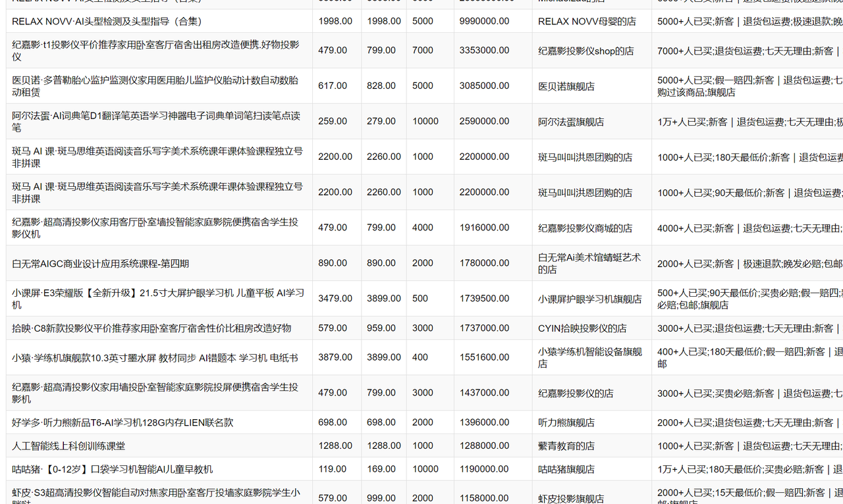Click the 1190000.00 amount

[x=484, y=469]
